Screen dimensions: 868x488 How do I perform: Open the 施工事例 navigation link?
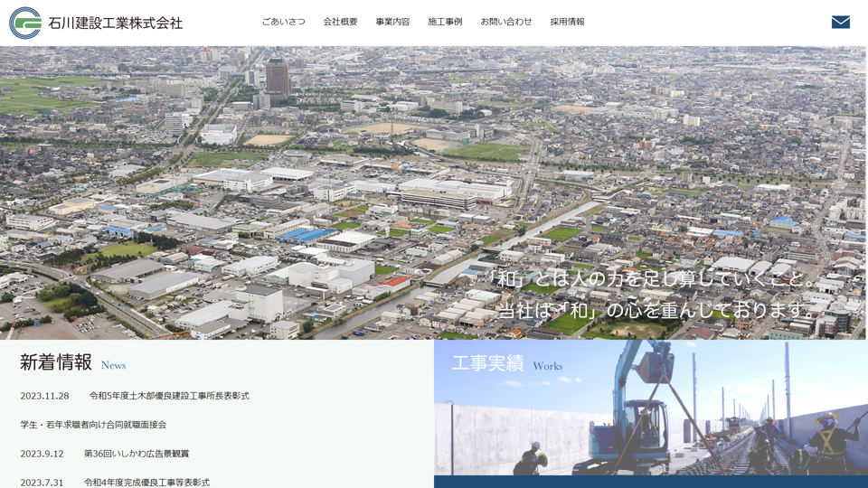coord(445,22)
